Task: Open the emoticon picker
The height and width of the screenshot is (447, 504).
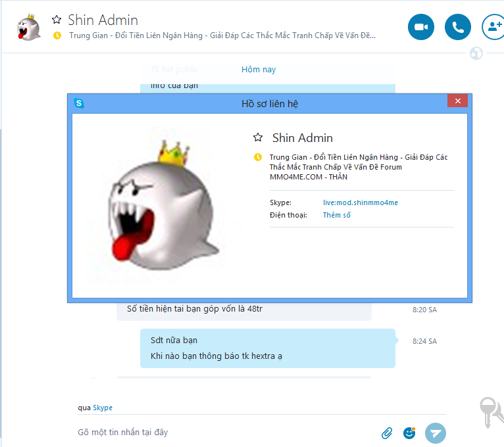Action: tap(409, 433)
